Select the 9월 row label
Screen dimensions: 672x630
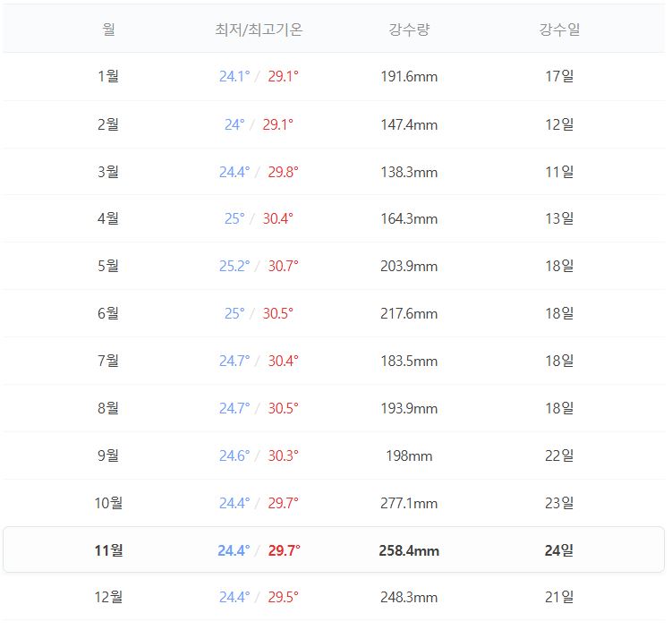[x=108, y=455]
